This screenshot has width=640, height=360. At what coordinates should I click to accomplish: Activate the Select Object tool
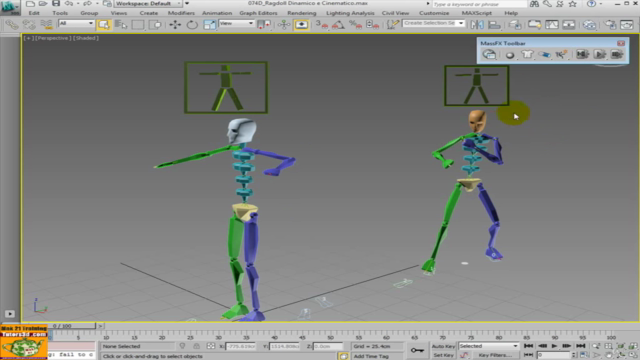click(x=104, y=24)
